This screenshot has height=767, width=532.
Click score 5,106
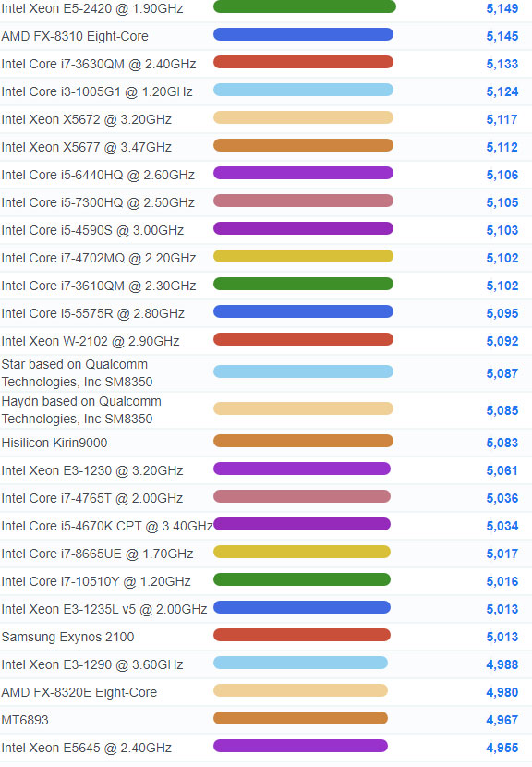(502, 176)
